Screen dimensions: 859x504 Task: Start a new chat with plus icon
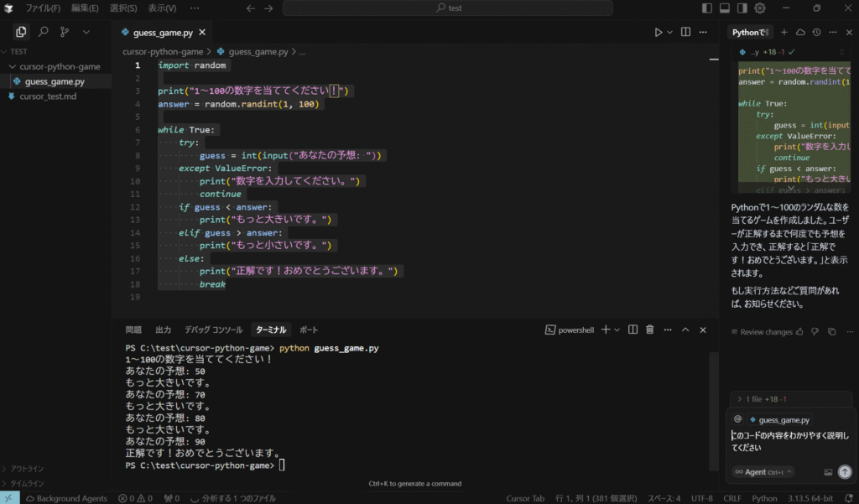point(784,33)
